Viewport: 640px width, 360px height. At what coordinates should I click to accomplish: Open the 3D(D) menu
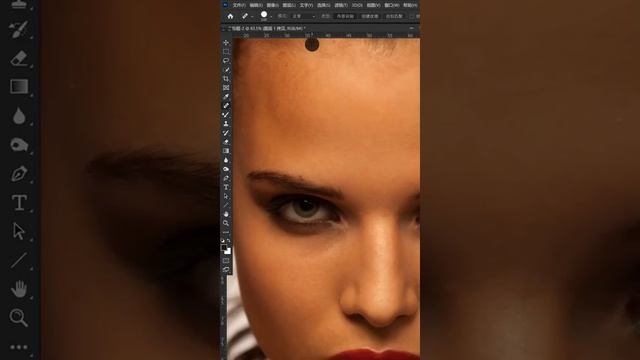tap(357, 5)
